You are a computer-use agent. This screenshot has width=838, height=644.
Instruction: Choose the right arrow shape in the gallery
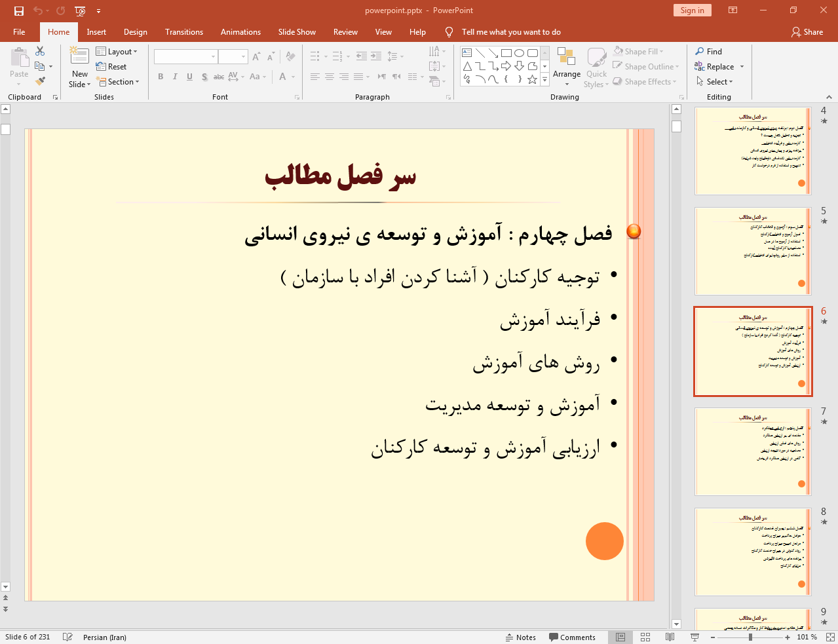click(x=506, y=66)
